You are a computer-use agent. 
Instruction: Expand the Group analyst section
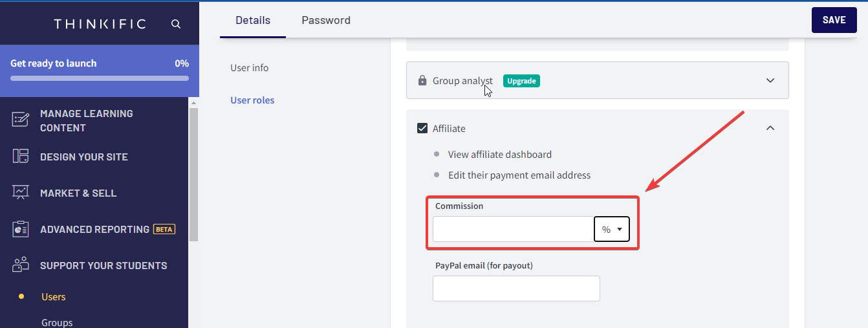(770, 81)
